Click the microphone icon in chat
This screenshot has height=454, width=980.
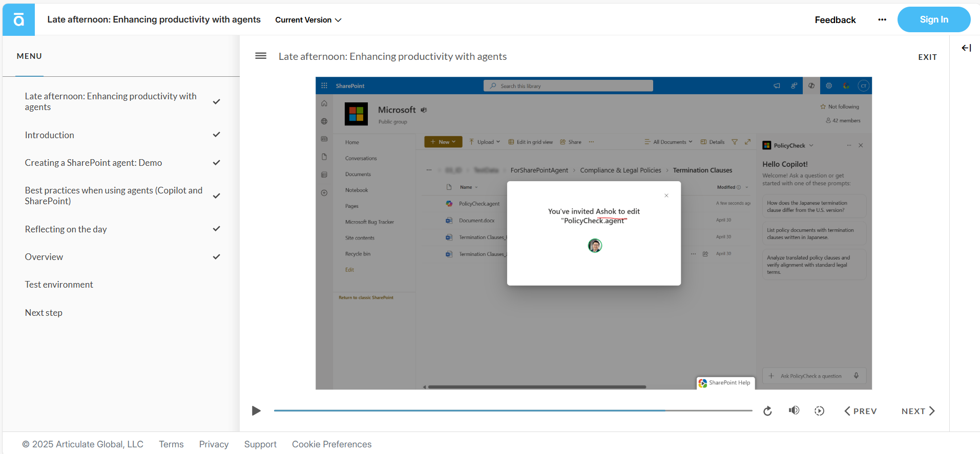click(856, 376)
